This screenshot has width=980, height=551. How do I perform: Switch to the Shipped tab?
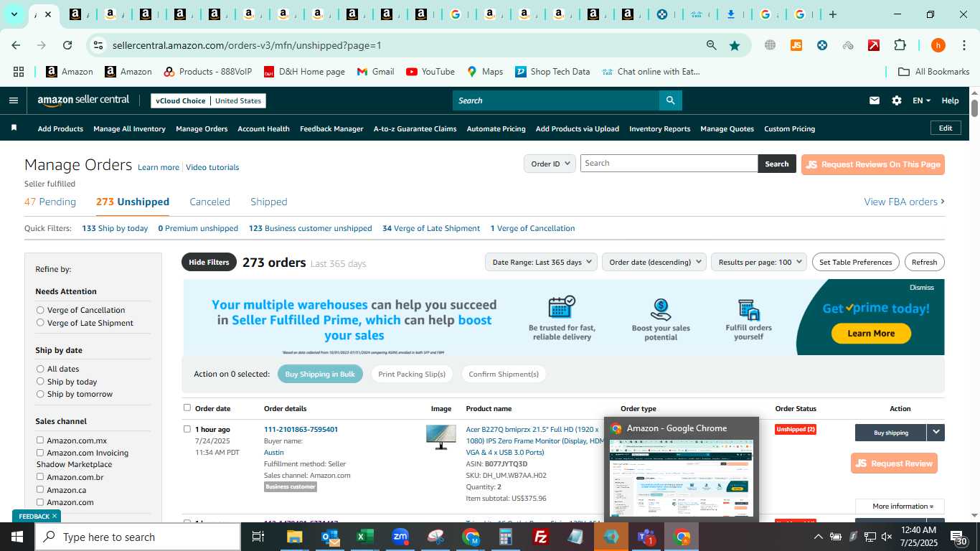269,202
